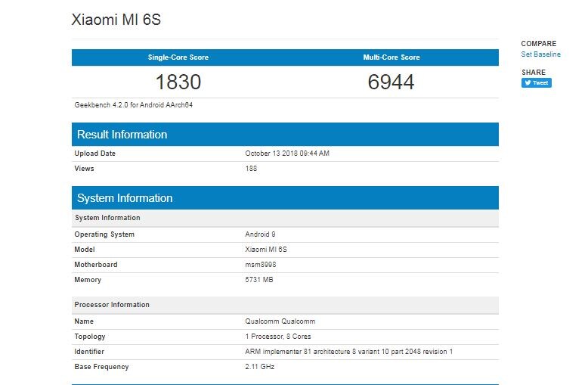Click the Geekbench 4.2.0 for Android AArch64 text

134,105
